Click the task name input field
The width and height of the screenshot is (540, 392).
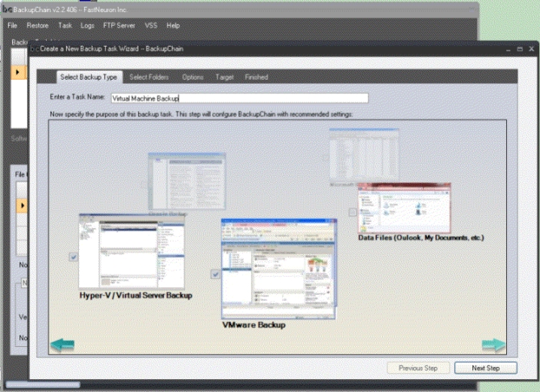click(239, 98)
